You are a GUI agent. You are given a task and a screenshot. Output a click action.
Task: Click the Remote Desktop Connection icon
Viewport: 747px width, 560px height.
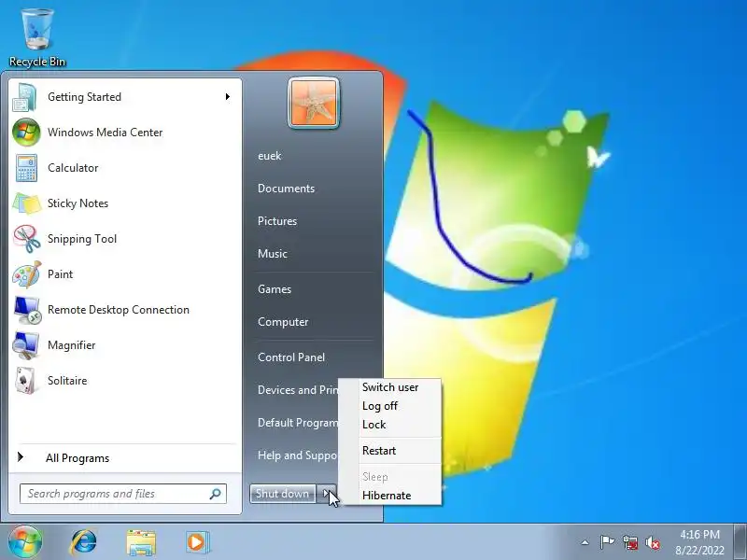click(x=26, y=310)
